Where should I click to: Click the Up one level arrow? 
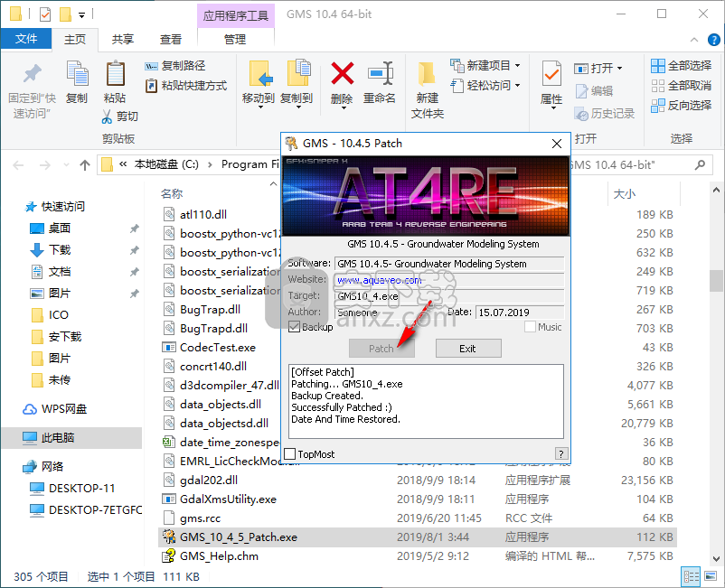85,165
